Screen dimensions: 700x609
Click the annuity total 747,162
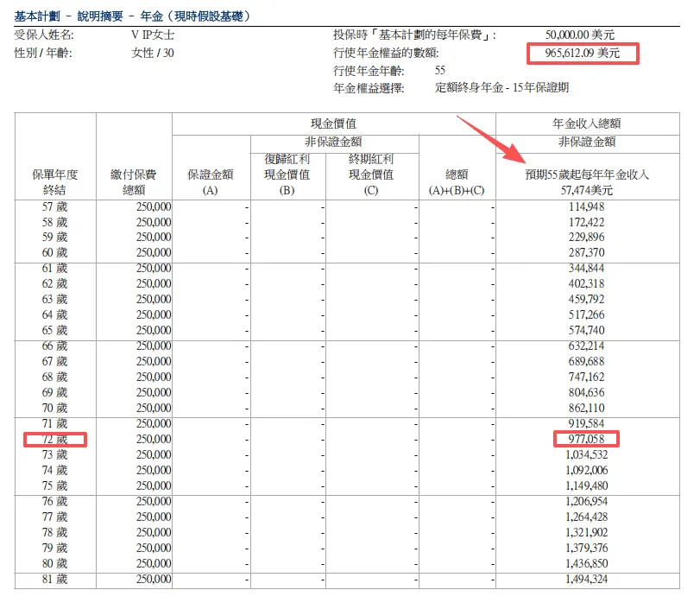[587, 377]
